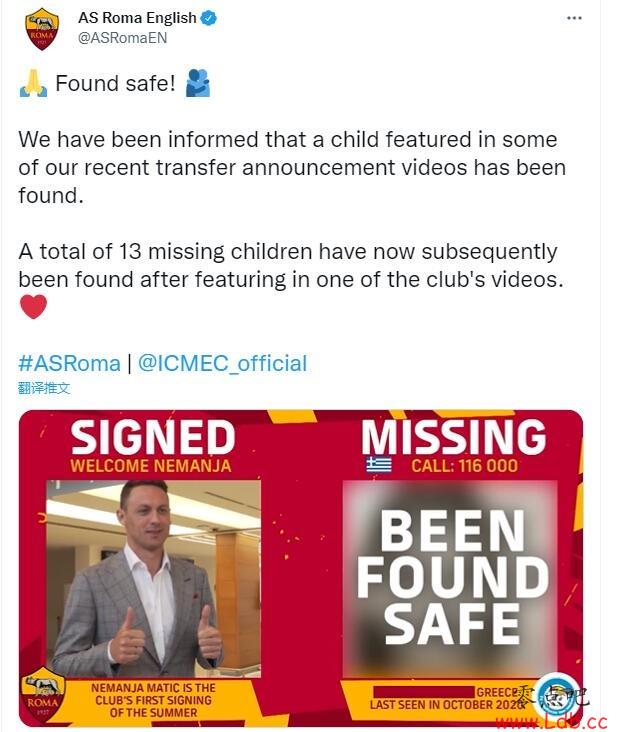
Task: Click the AS Roma crest in image
Action: point(42,696)
